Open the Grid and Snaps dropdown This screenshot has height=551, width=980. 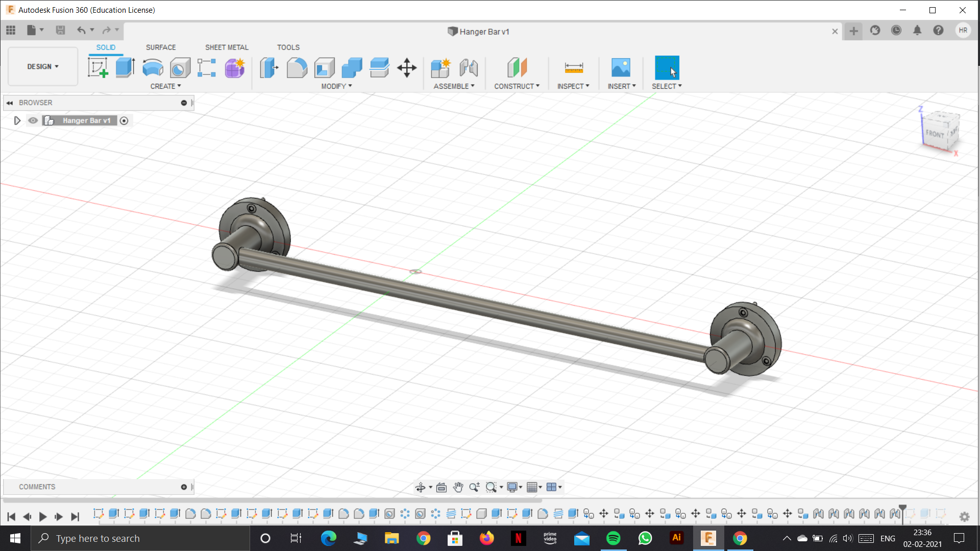pos(534,487)
